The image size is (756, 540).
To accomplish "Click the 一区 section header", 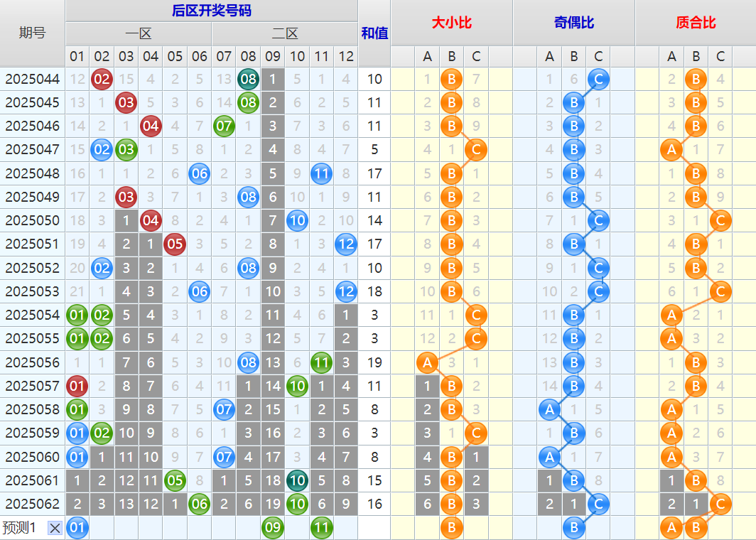I will click(x=139, y=34).
